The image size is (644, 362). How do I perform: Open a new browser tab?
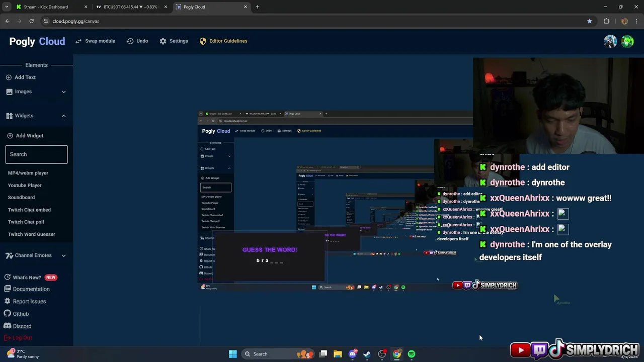pos(258,7)
